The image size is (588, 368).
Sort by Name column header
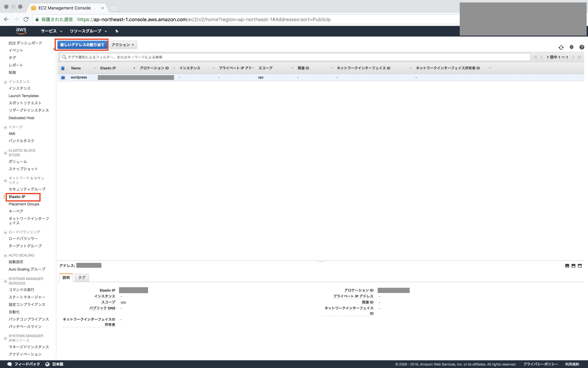(76, 68)
